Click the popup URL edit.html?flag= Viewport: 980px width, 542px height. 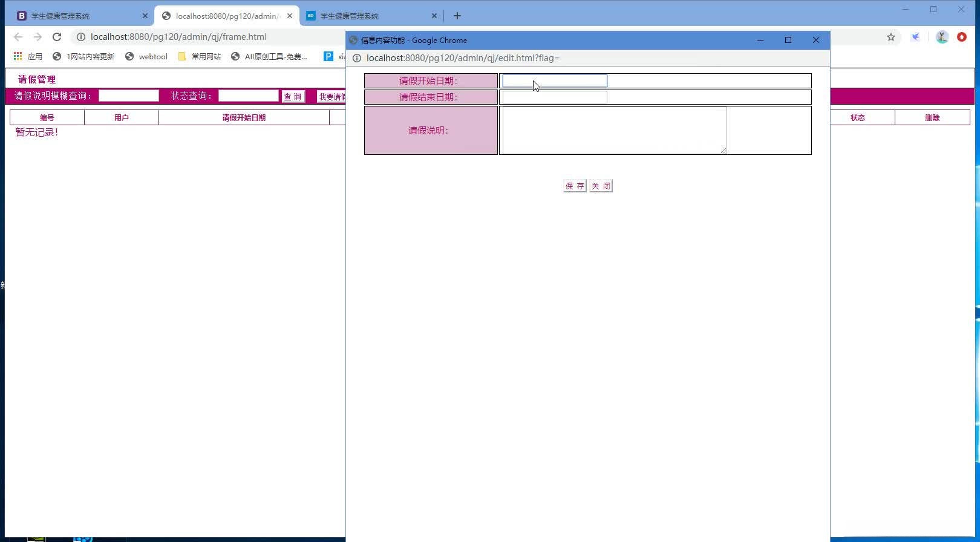pos(463,58)
